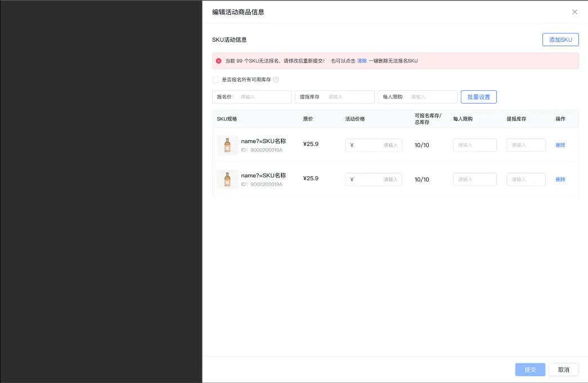Click first row SKU name text
The width and height of the screenshot is (588, 383).
pos(263,141)
